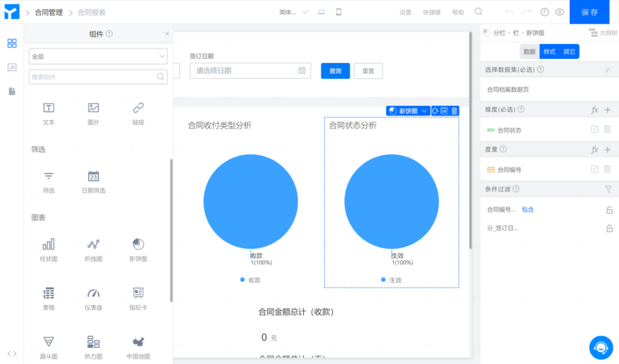Viewport: 619px width, 364px height.
Task: Click the 查询 query button
Action: 335,71
